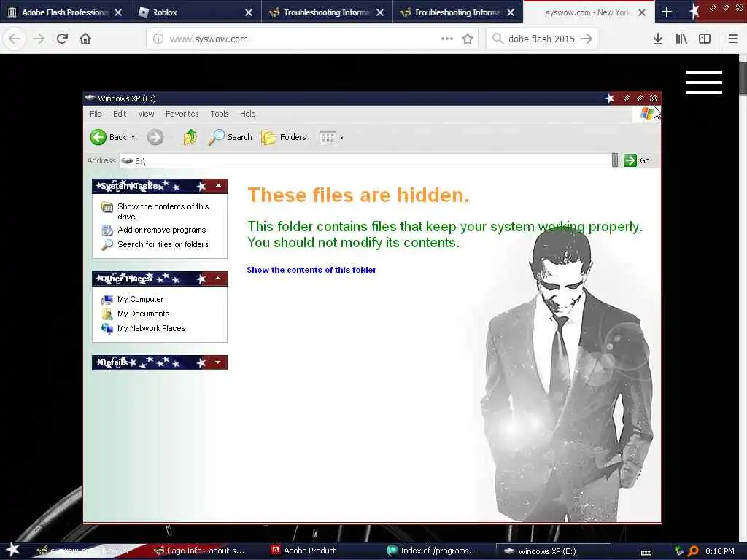Open My Network Places link
Screen dimensions: 747x560
point(152,328)
